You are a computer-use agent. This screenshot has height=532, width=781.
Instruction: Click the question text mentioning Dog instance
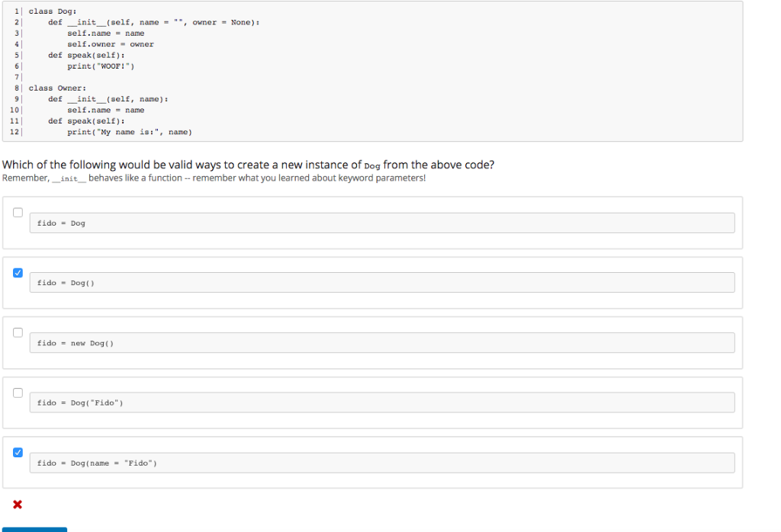pyautogui.click(x=248, y=164)
